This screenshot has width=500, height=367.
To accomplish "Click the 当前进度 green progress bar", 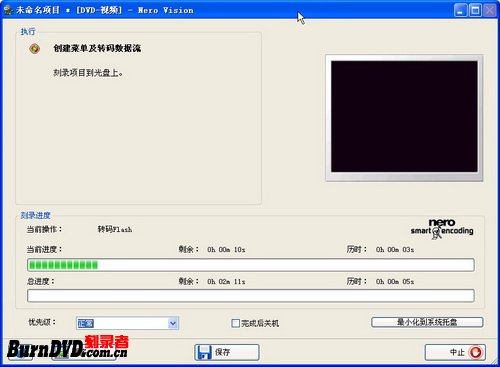I will (251, 265).
